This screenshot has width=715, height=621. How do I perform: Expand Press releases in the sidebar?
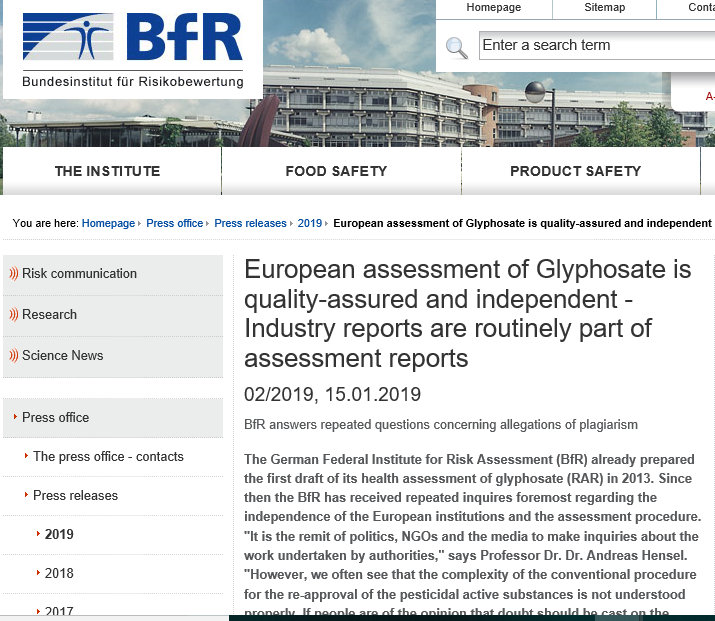coord(75,495)
